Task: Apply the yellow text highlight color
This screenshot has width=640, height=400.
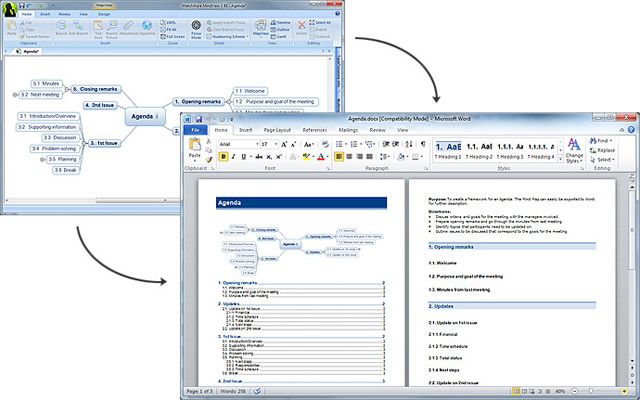Action: tap(306, 157)
